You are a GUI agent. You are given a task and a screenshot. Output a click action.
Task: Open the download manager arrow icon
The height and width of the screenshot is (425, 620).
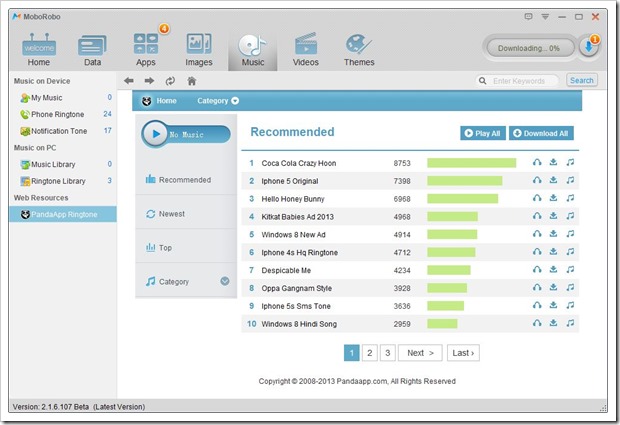tap(589, 49)
